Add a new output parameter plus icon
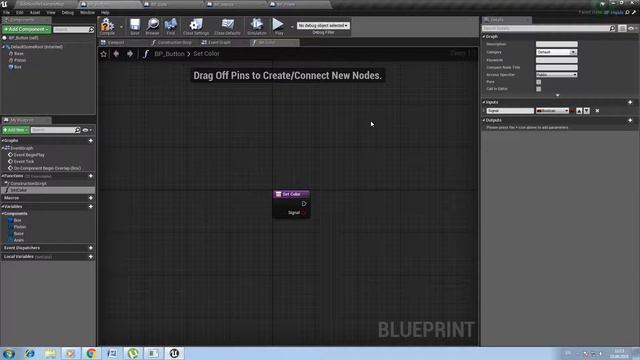The image size is (640, 360). coord(630,120)
